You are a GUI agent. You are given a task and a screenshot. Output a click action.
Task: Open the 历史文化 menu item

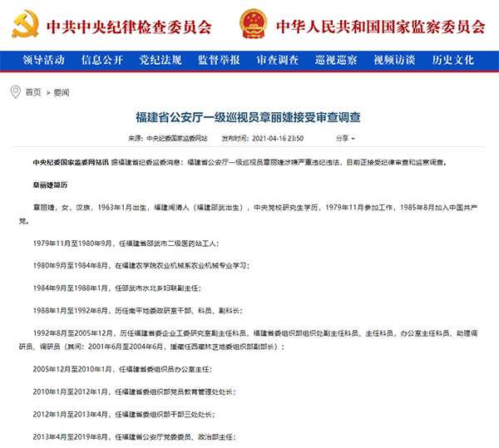click(x=453, y=61)
